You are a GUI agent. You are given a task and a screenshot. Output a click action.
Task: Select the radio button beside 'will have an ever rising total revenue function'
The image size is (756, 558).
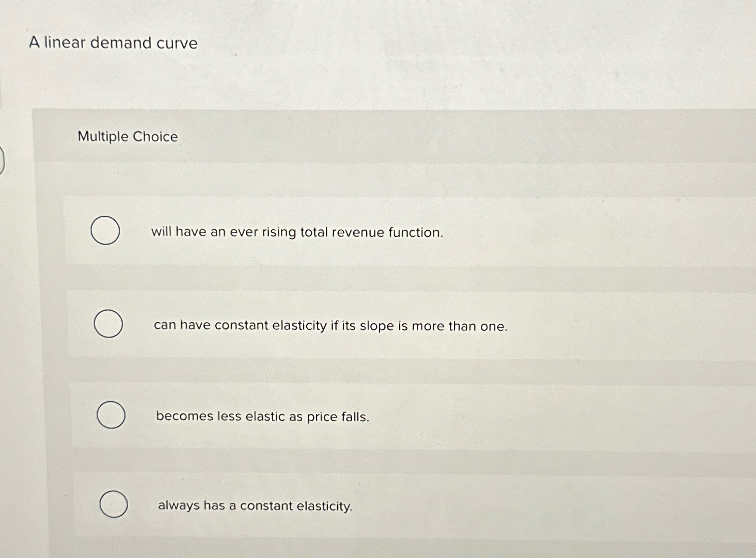pyautogui.click(x=105, y=231)
